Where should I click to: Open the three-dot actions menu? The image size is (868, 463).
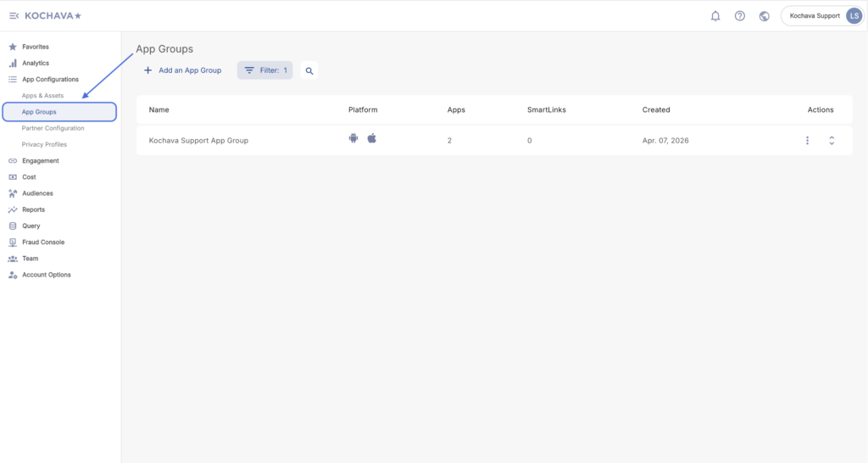coord(807,141)
